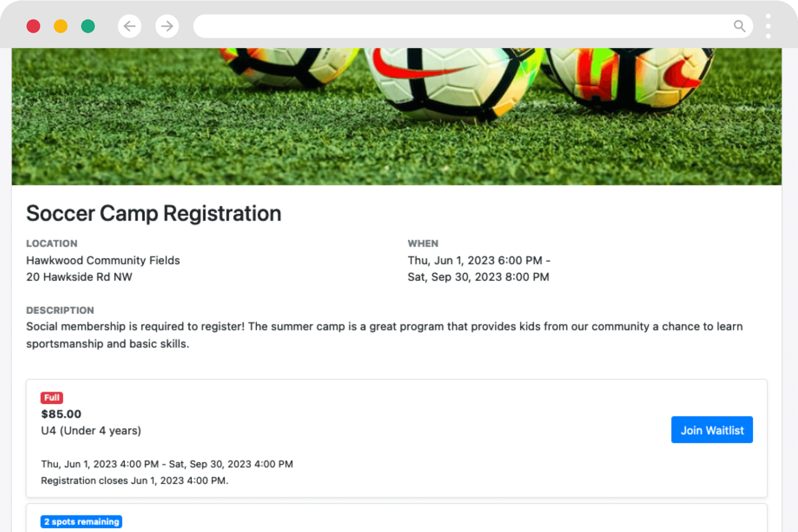Select the Soccer Camp Registration heading

click(153, 213)
